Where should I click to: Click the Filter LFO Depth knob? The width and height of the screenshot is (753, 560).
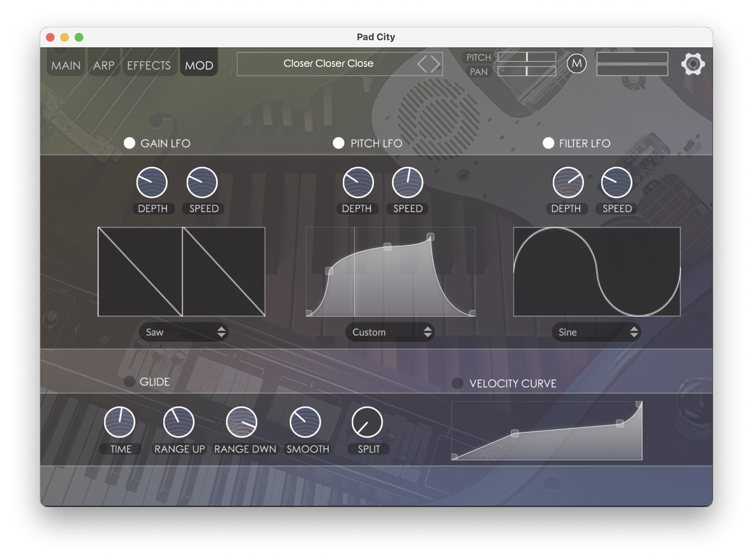pos(568,182)
